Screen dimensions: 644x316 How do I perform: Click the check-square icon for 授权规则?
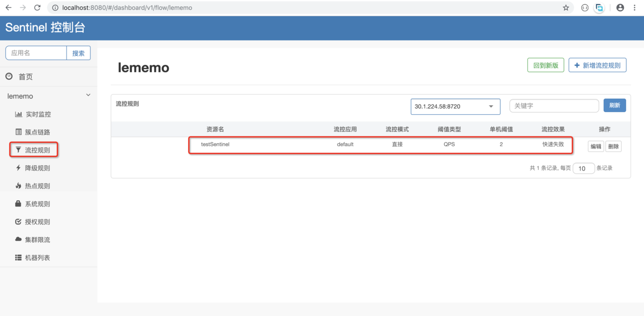tap(18, 222)
